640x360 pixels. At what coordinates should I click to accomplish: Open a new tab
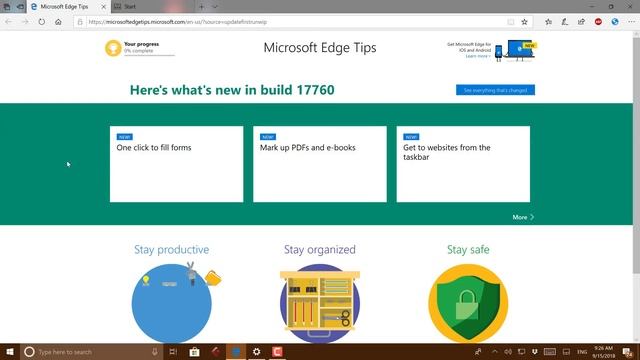coord(202,7)
